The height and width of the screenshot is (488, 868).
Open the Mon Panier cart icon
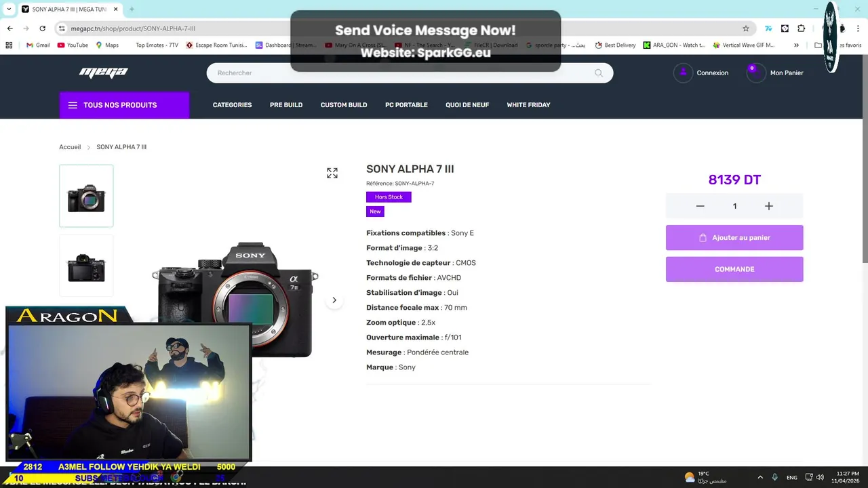click(x=756, y=73)
